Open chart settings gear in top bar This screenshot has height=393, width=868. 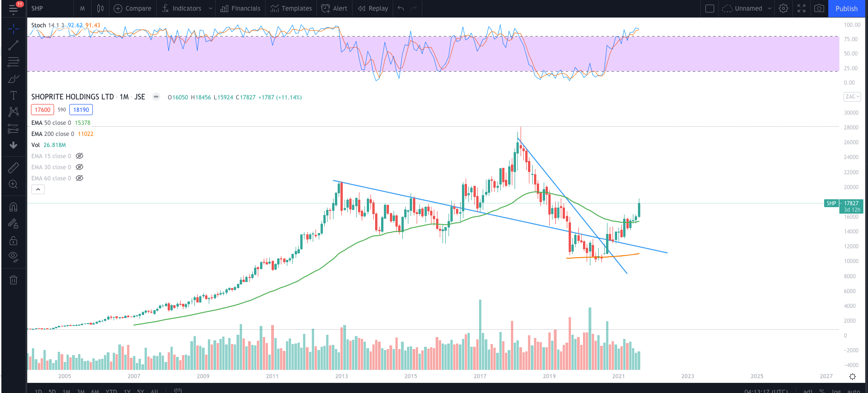click(783, 8)
